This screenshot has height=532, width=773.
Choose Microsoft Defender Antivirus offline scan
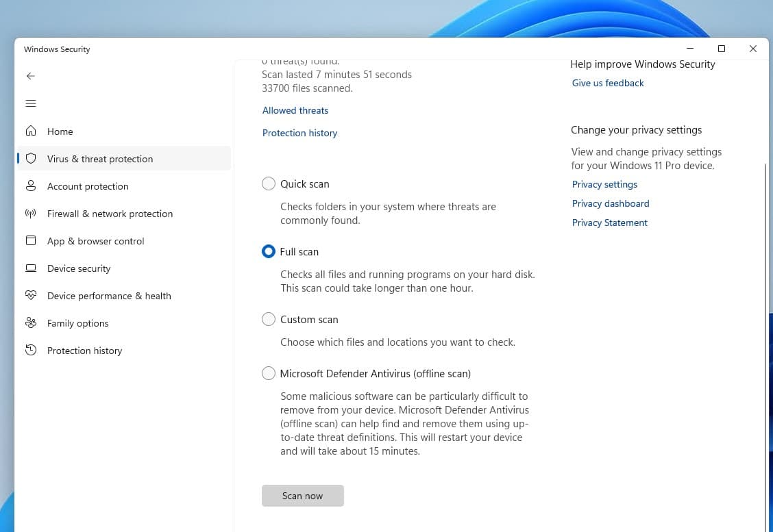click(269, 374)
